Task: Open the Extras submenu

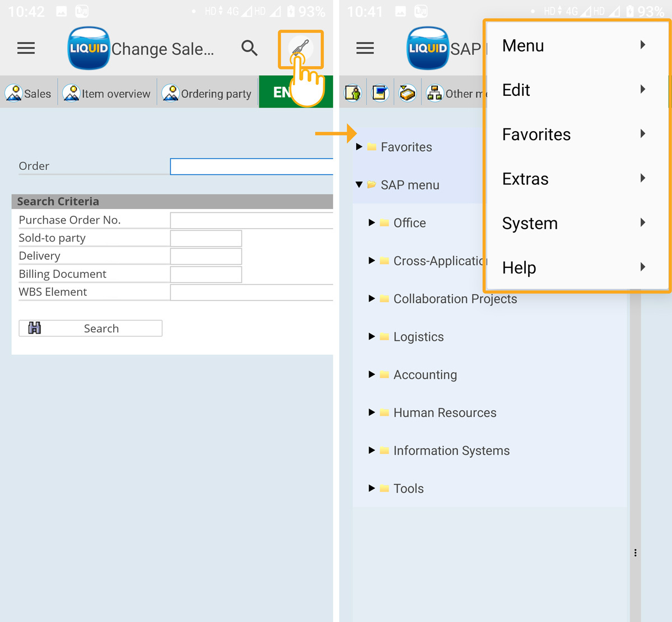Action: [574, 179]
